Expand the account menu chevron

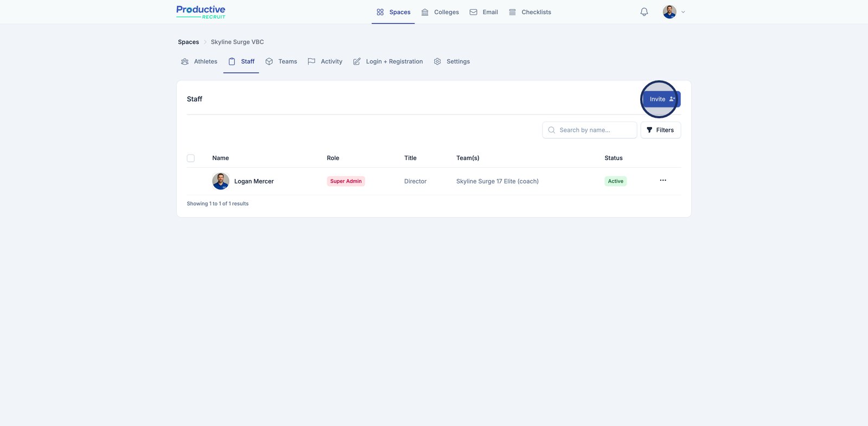pos(683,12)
